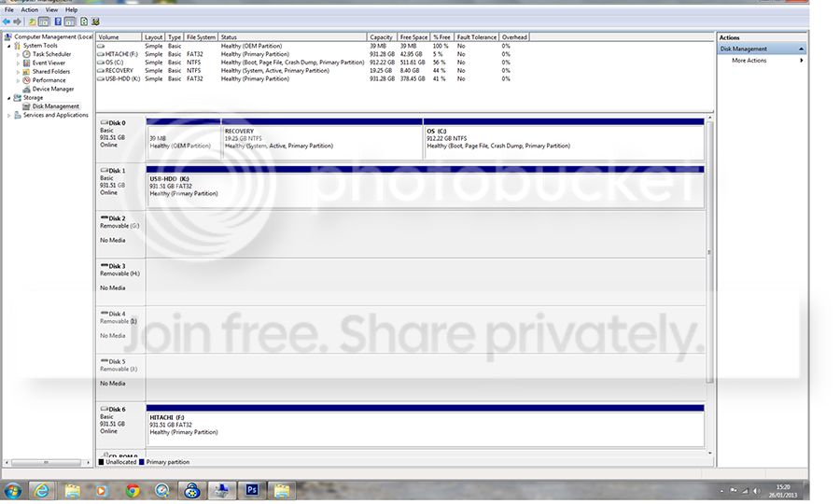Open the Help menu
This screenshot has height=504, width=840.
pos(71,9)
